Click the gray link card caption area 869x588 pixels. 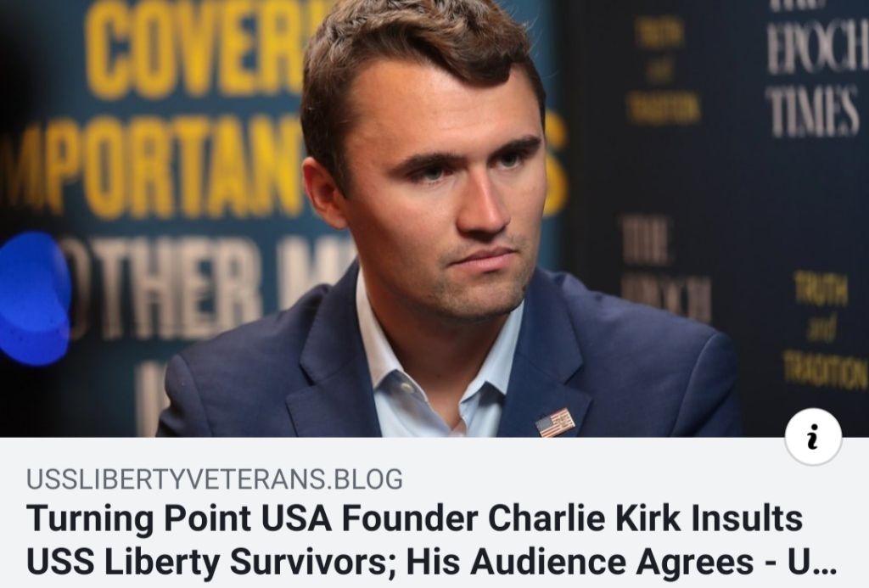tap(434, 512)
